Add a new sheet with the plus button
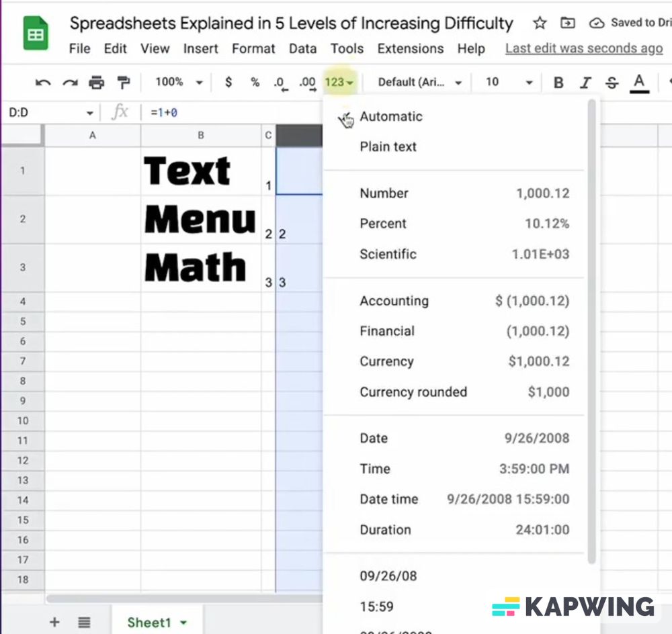The height and width of the screenshot is (634, 672). tap(54, 622)
